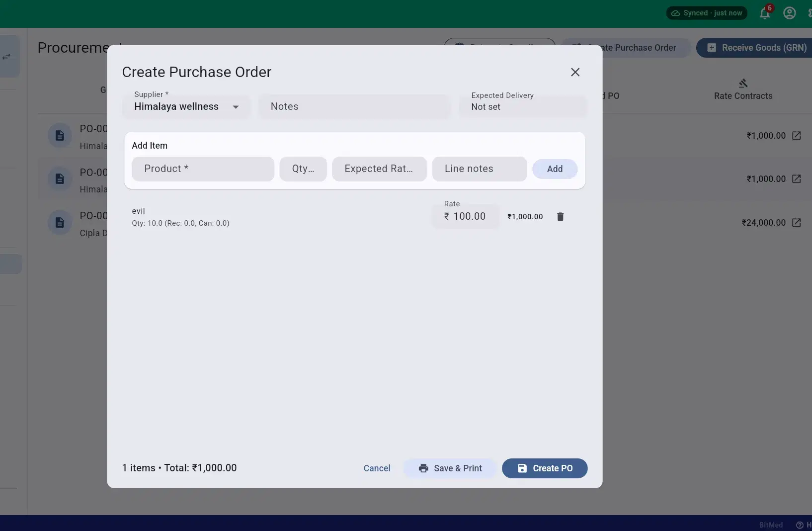
Task: Click the printer icon on Save & Print
Action: tap(423, 468)
